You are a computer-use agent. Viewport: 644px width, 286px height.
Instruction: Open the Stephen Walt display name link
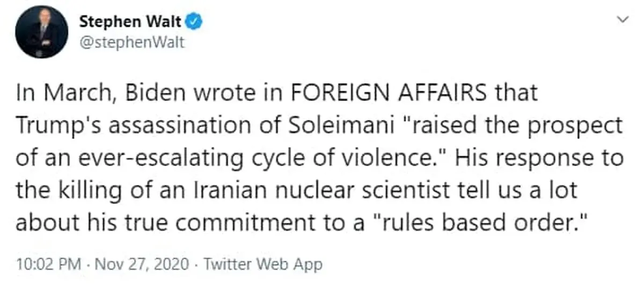pyautogui.click(x=130, y=22)
